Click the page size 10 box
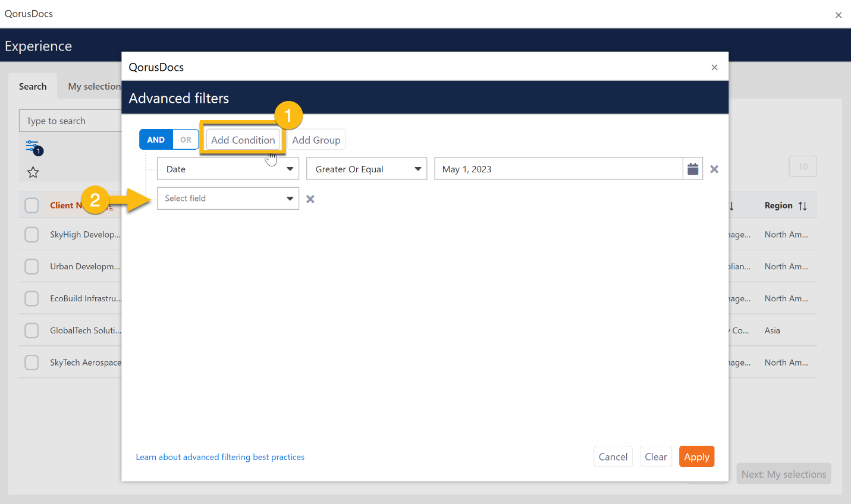Screen dimensions: 851x504 803,166
